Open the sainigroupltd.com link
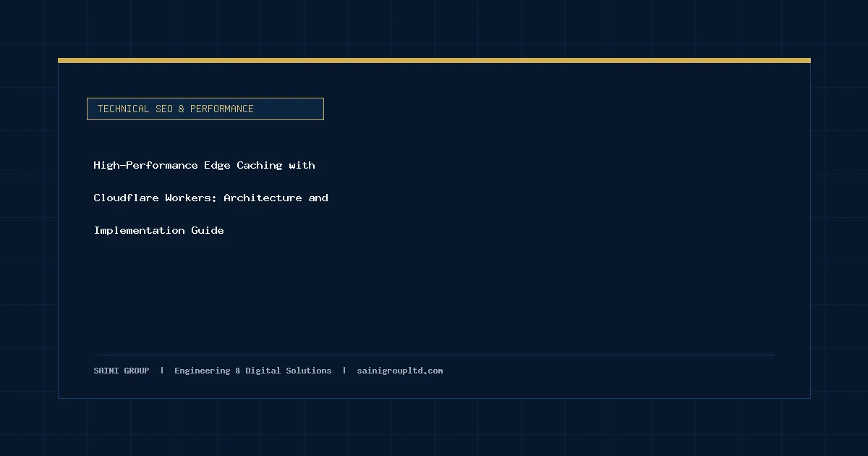 400,371
